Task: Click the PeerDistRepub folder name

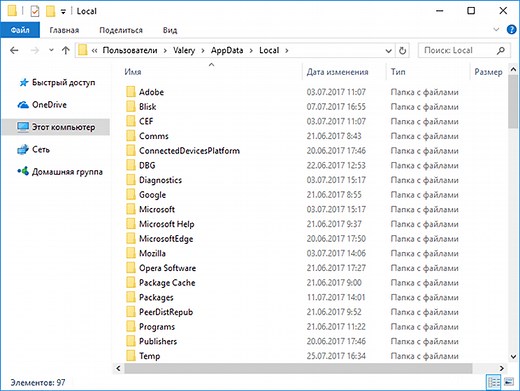Action: pyautogui.click(x=166, y=312)
